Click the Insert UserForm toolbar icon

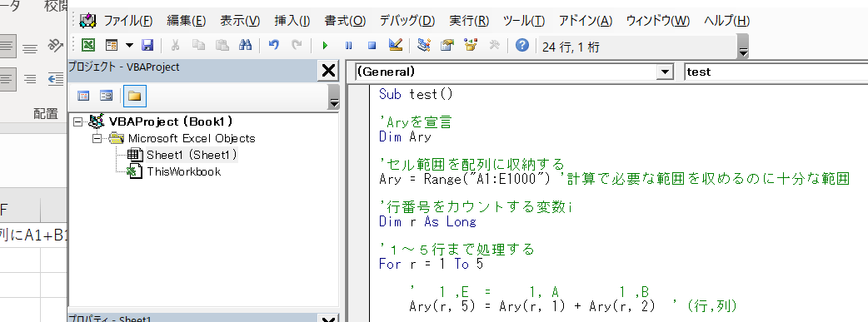click(112, 46)
